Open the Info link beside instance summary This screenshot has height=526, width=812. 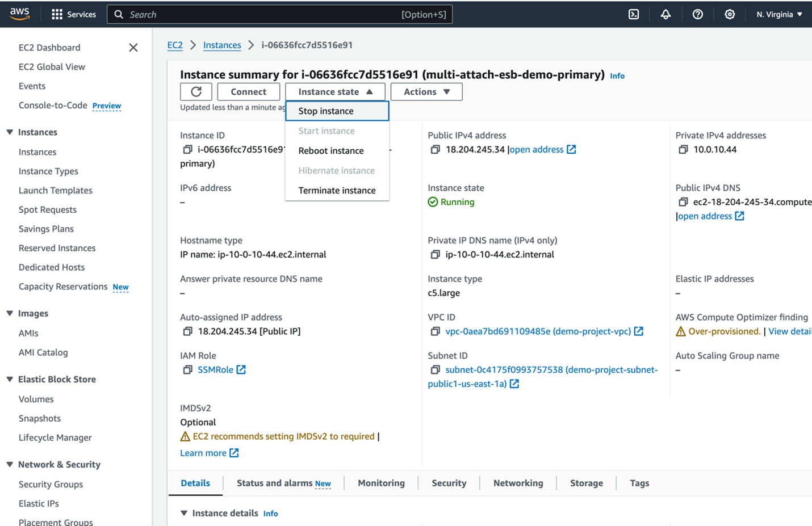coord(617,75)
